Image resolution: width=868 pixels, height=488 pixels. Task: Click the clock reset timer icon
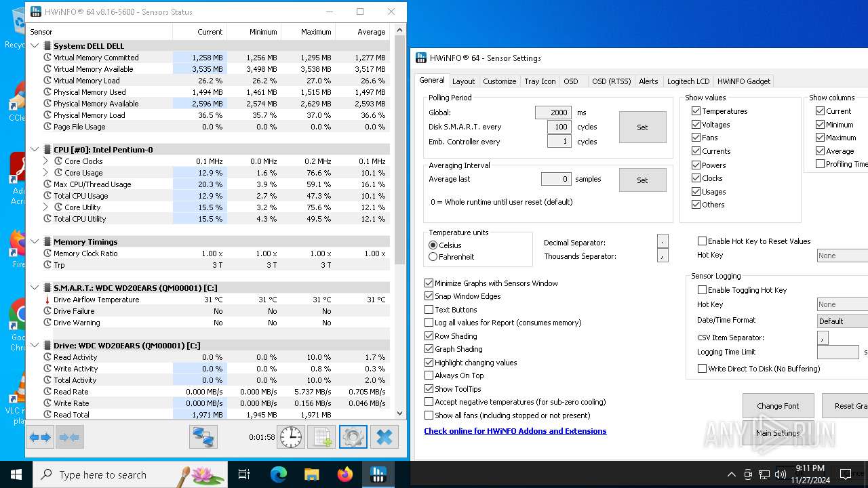click(291, 437)
